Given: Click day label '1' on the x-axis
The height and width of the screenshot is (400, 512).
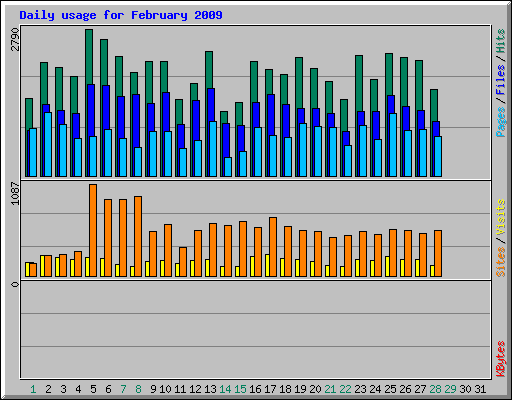Looking at the screenshot, I should (33, 389).
